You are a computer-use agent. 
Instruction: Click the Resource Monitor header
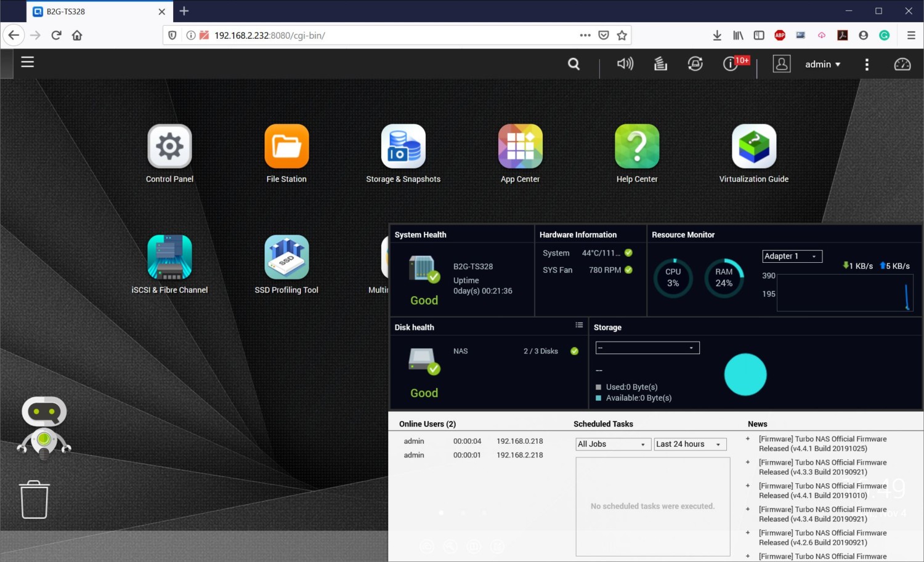click(683, 235)
